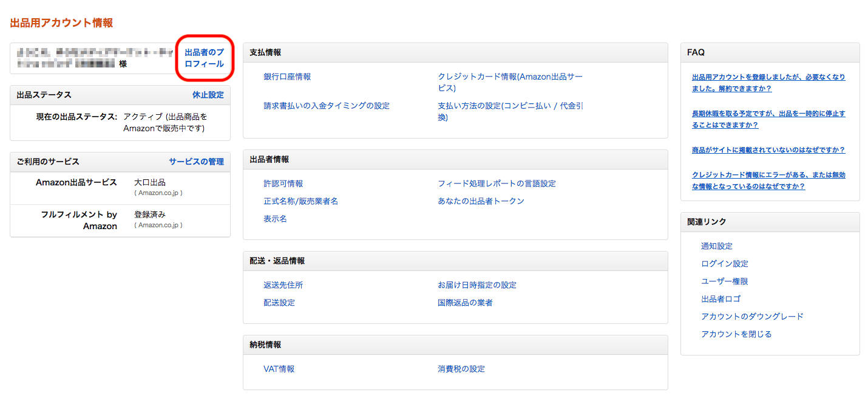The height and width of the screenshot is (395, 868).
Task: Open 支払い方法の設定 (コンビニ払い / 代金引換)
Action: click(510, 106)
